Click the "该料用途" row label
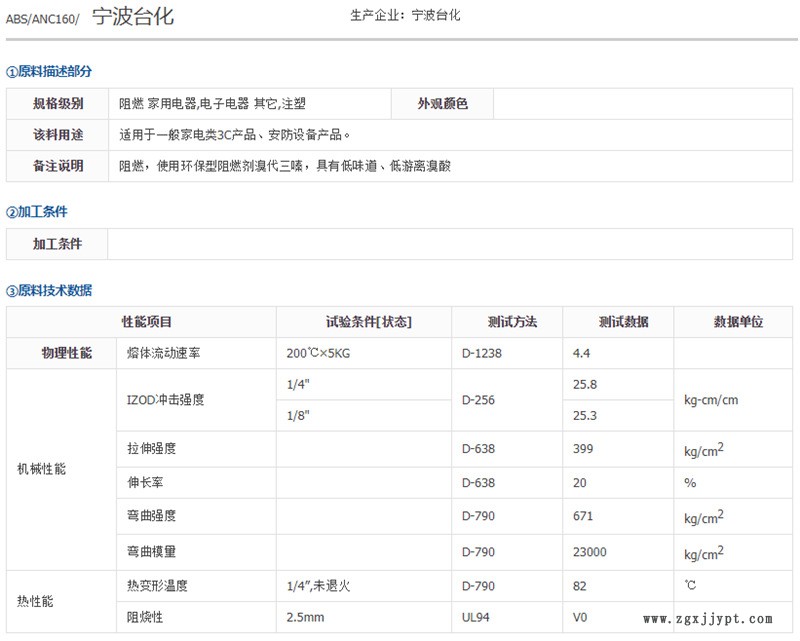The width and height of the screenshot is (800, 641). 58,135
